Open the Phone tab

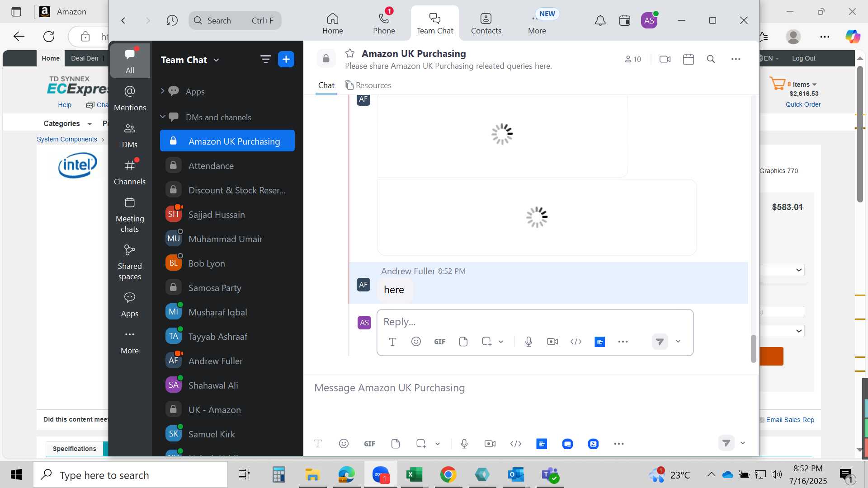click(x=384, y=23)
